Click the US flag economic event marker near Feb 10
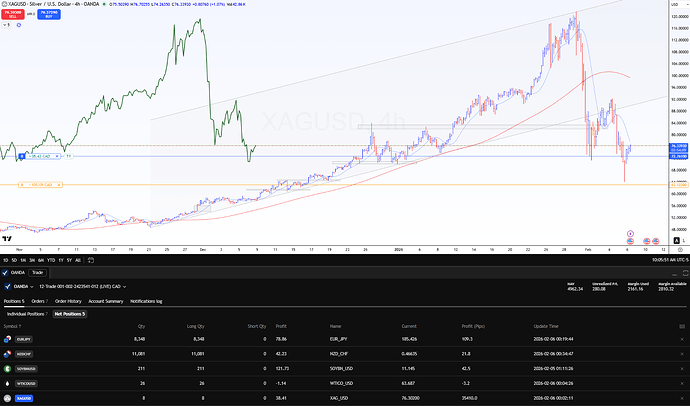 646,241
